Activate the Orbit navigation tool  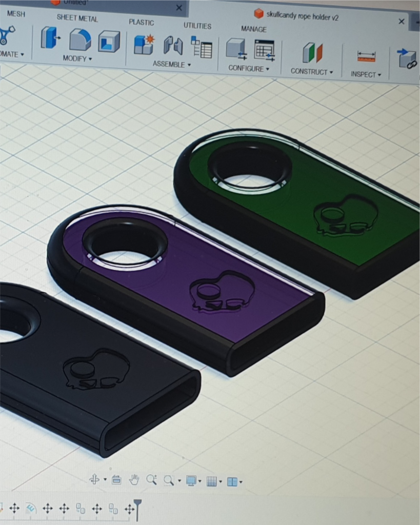click(94, 479)
